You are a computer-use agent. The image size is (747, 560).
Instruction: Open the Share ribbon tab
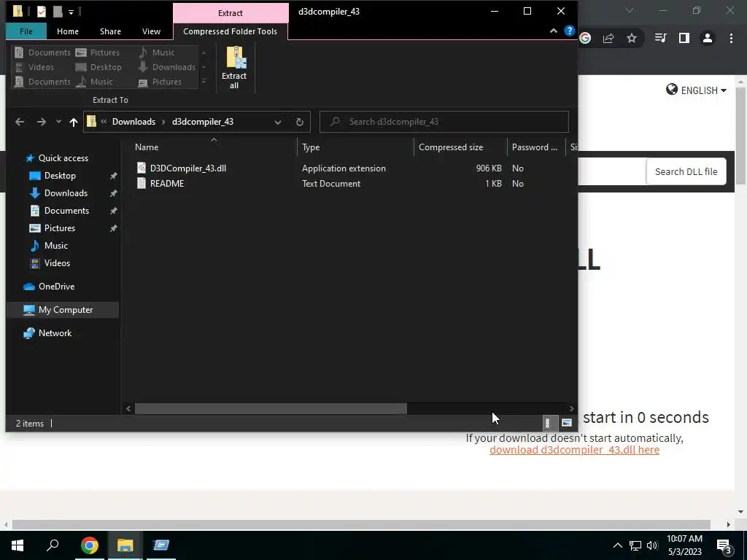tap(110, 31)
